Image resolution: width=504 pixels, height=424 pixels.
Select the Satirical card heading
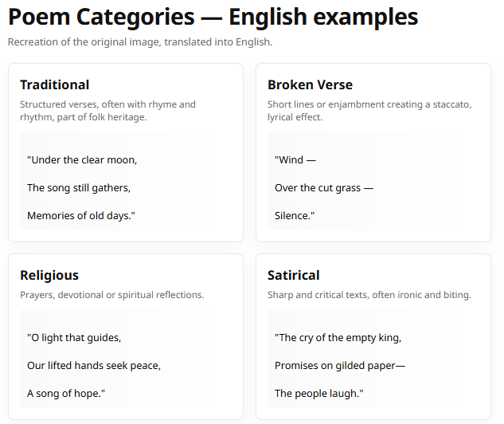294,275
